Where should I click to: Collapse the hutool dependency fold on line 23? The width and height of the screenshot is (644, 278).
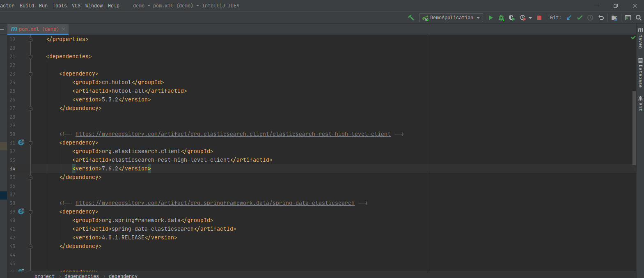(30, 74)
